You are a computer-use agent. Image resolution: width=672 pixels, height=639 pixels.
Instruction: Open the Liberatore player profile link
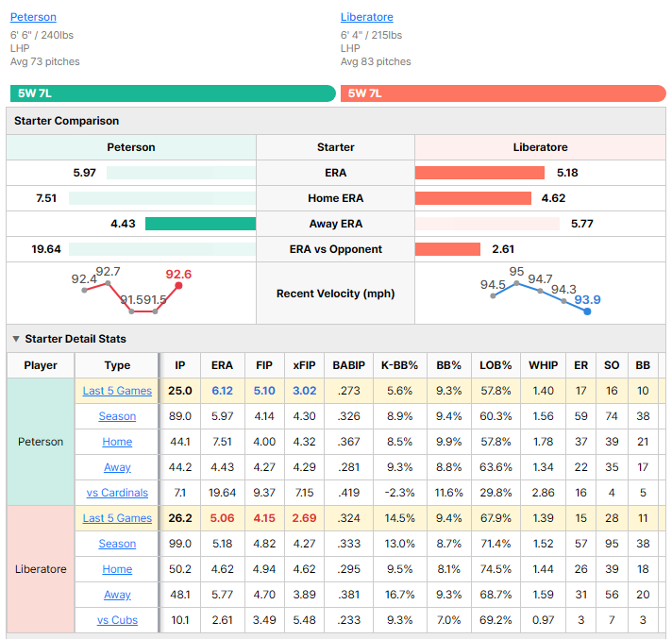pyautogui.click(x=366, y=17)
